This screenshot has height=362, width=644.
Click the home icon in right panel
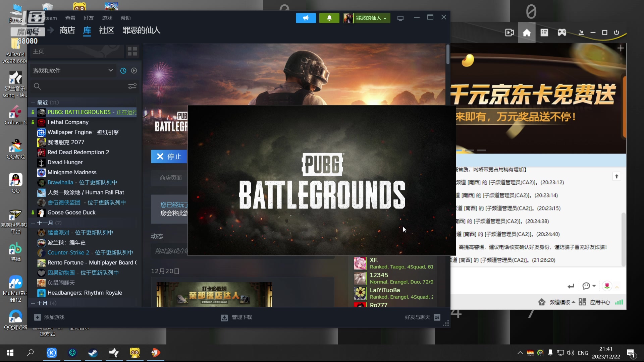527,33
